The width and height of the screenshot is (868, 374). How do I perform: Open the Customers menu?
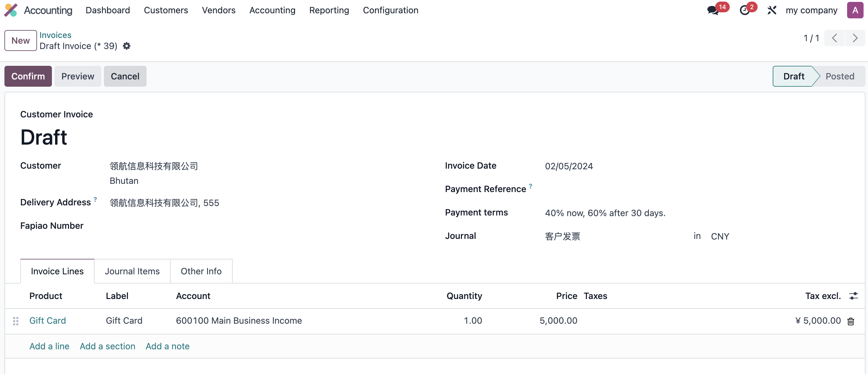click(x=166, y=10)
